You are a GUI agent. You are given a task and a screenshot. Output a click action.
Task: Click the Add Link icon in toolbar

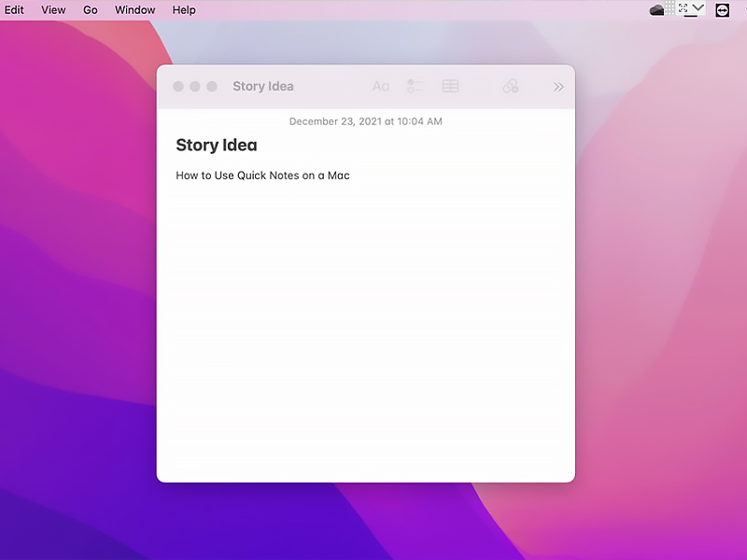[510, 86]
